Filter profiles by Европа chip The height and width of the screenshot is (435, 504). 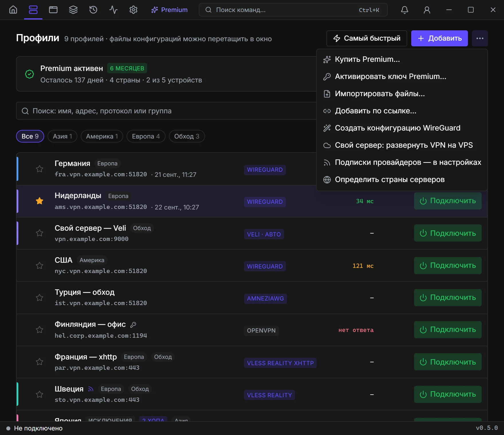pos(146,136)
